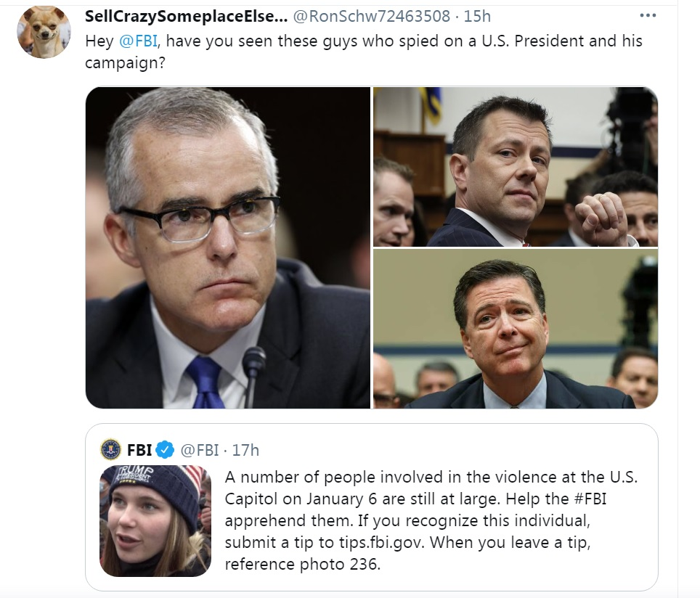This screenshot has height=598, width=700.
Task: Open bottom-right photo of man in blue tie
Action: pyautogui.click(x=516, y=329)
